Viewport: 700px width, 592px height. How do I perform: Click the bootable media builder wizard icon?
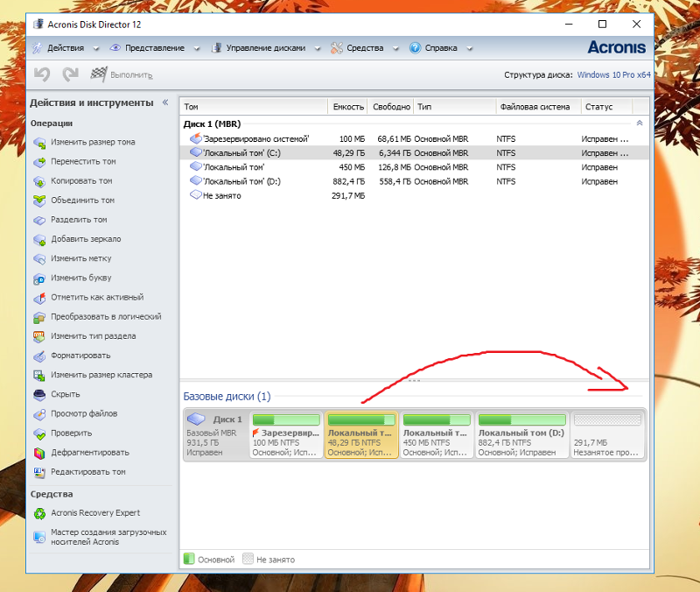[x=39, y=537]
